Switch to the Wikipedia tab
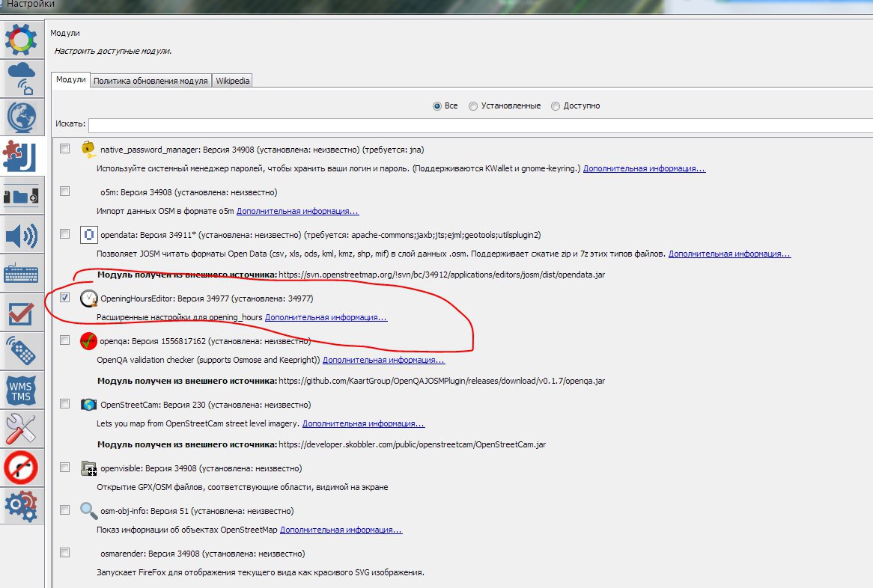 (232, 81)
